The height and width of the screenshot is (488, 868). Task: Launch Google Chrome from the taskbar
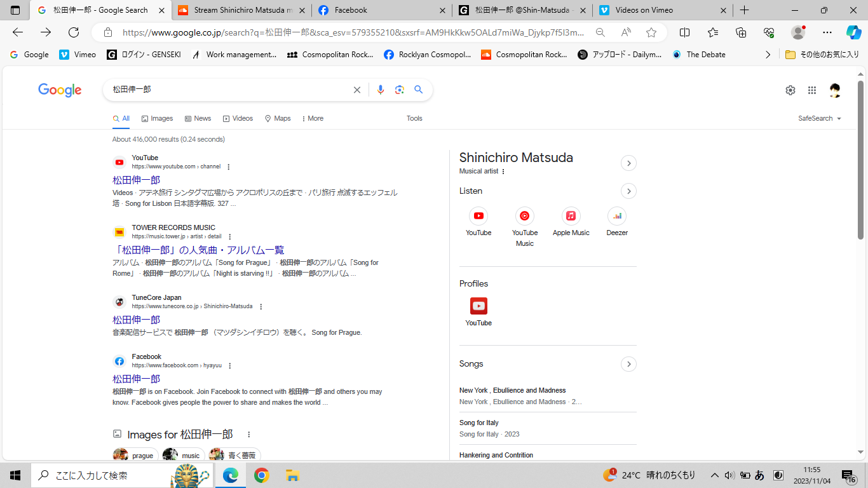click(x=261, y=475)
